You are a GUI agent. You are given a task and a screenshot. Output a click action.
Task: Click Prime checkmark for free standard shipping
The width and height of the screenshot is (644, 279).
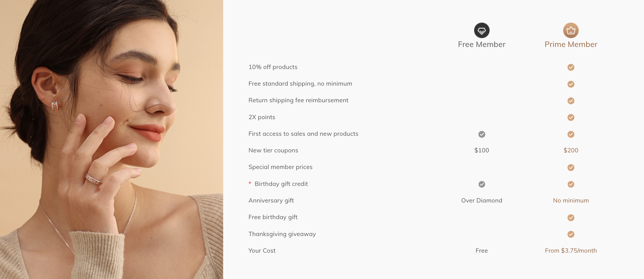click(x=571, y=84)
